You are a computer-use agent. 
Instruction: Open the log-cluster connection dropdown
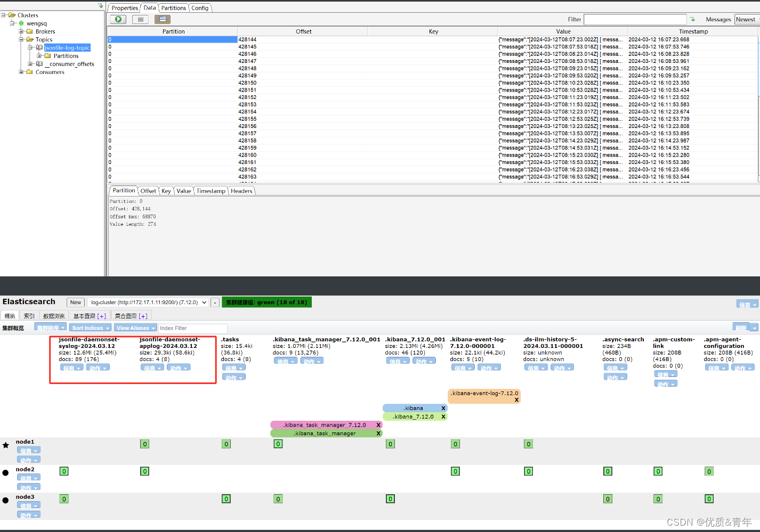[x=148, y=302]
